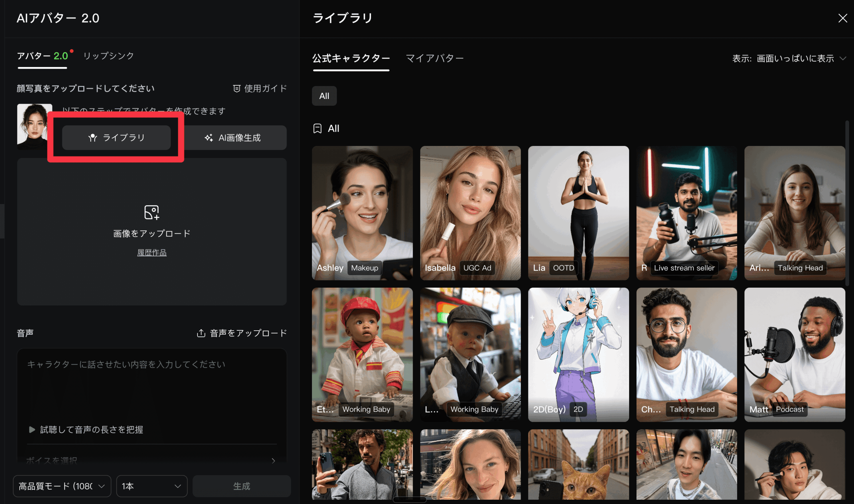Click the library vertical scrollbar

coord(847,204)
